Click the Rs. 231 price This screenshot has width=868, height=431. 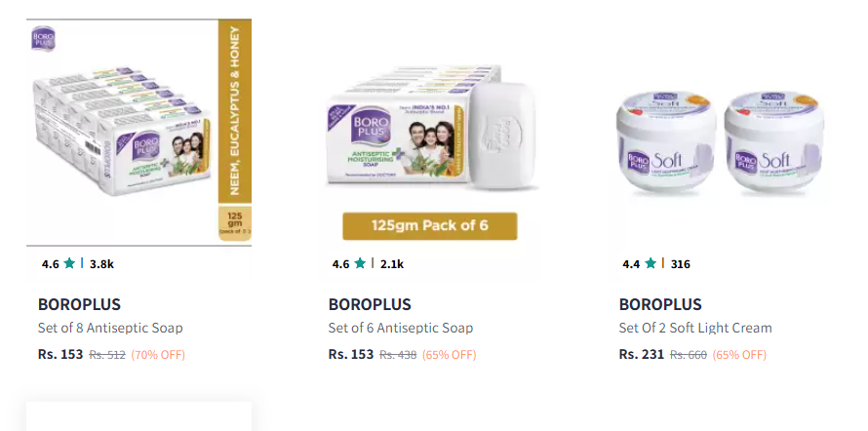click(642, 354)
